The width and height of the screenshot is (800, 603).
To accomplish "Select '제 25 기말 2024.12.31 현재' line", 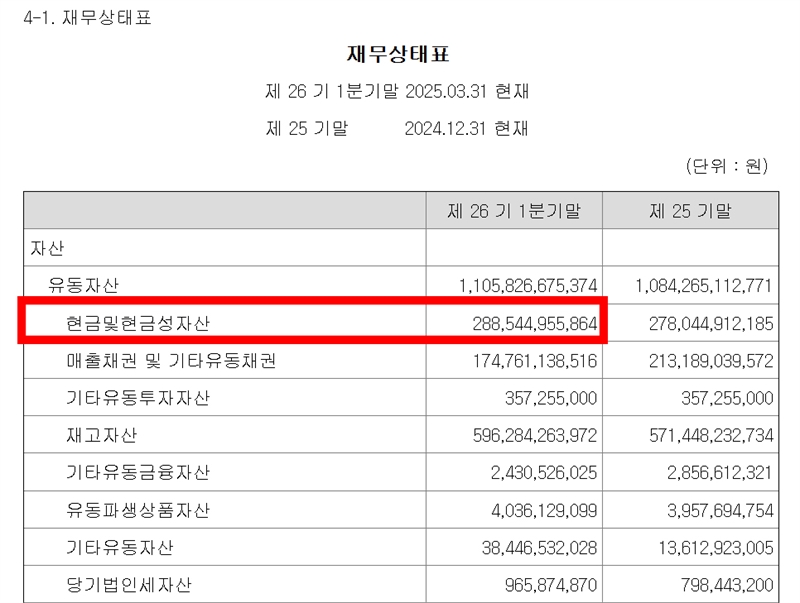I will (x=397, y=129).
